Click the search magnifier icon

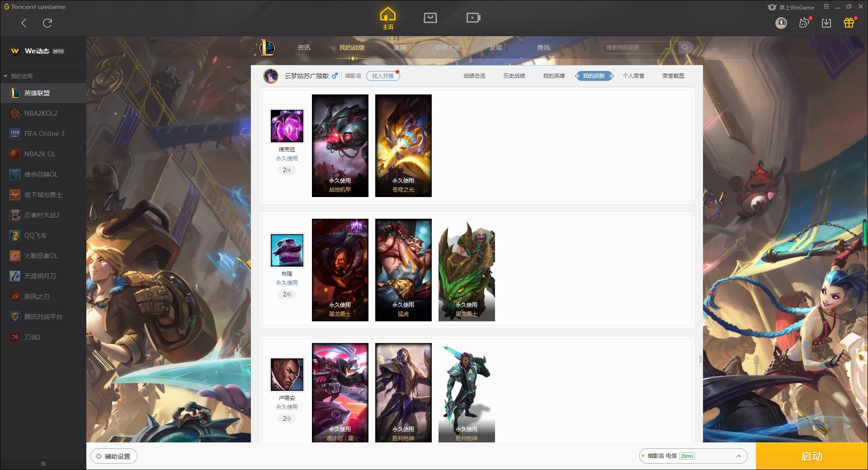point(685,47)
